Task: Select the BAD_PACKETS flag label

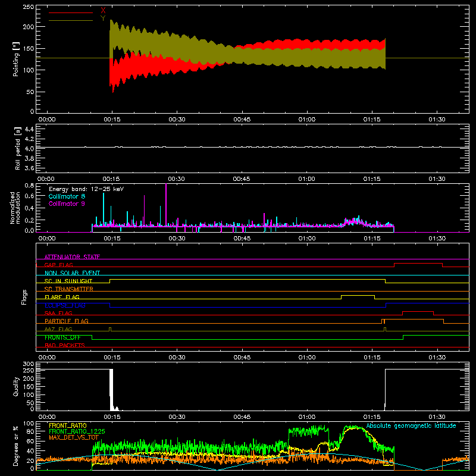Action: tap(65, 345)
